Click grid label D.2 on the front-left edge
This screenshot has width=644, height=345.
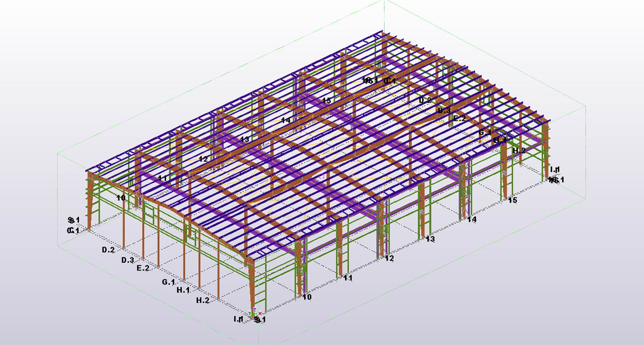pyautogui.click(x=108, y=250)
